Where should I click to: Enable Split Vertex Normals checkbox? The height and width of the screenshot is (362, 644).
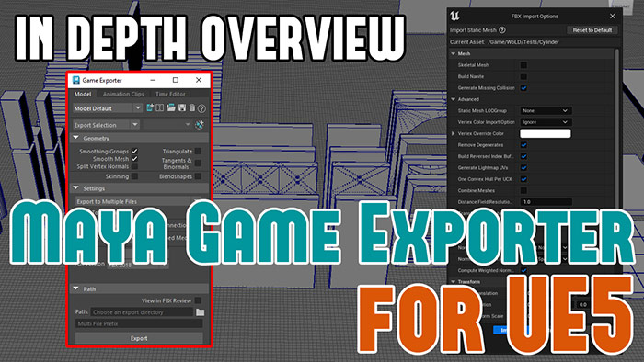click(x=134, y=166)
